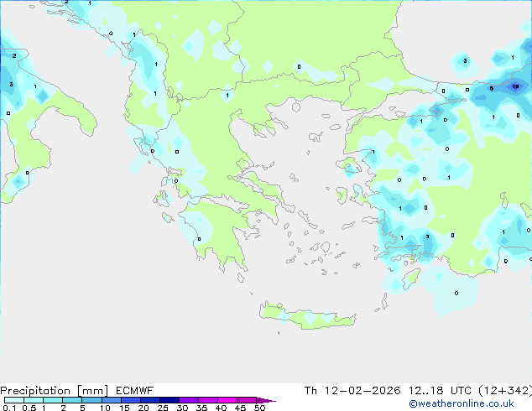Click the 'Precipitation' title text
This screenshot has width=532, height=411.
point(35,391)
